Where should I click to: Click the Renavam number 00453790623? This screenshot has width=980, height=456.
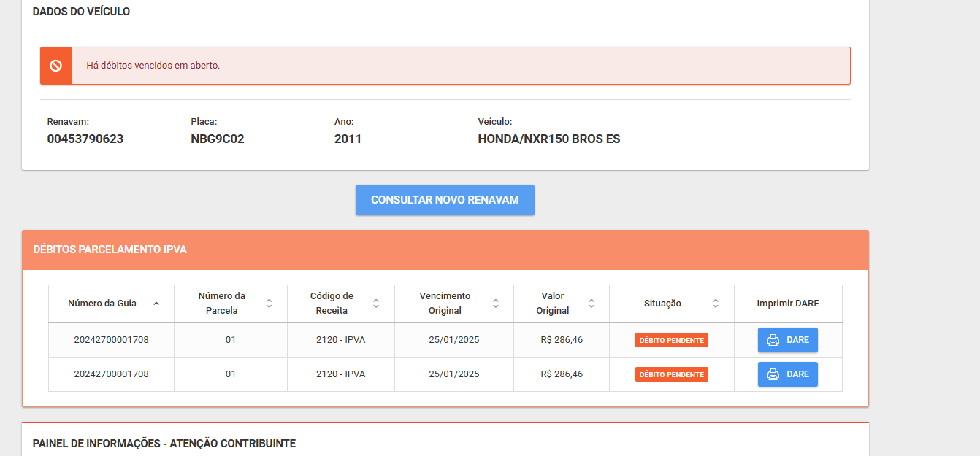pyautogui.click(x=85, y=139)
